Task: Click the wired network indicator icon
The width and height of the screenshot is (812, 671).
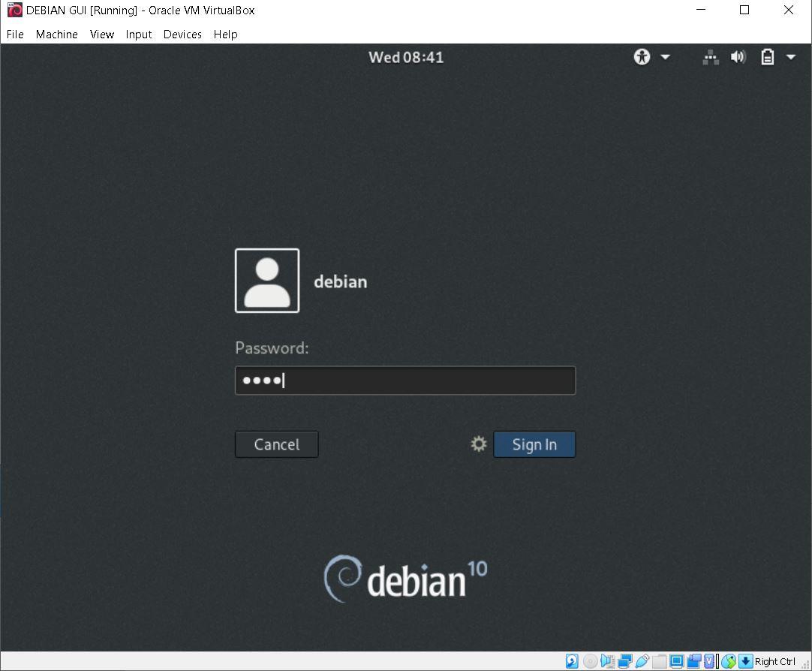Action: (711, 57)
